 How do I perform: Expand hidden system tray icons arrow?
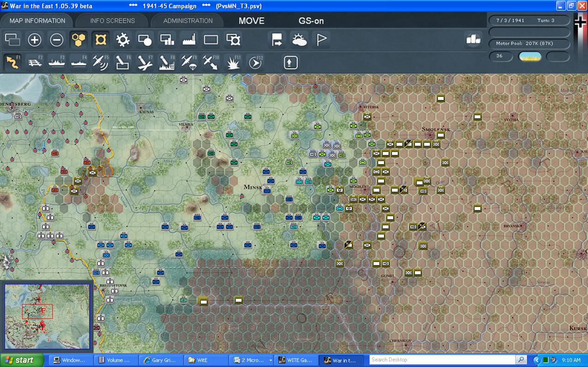[537, 360]
